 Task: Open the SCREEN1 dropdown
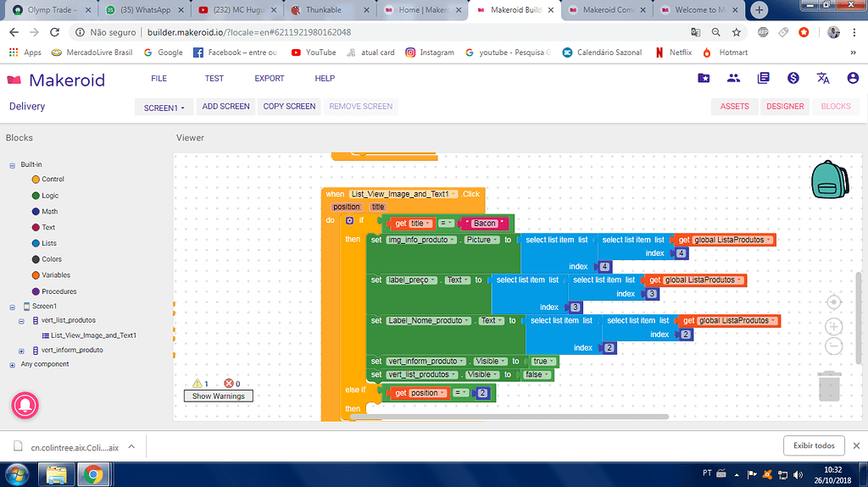point(164,108)
